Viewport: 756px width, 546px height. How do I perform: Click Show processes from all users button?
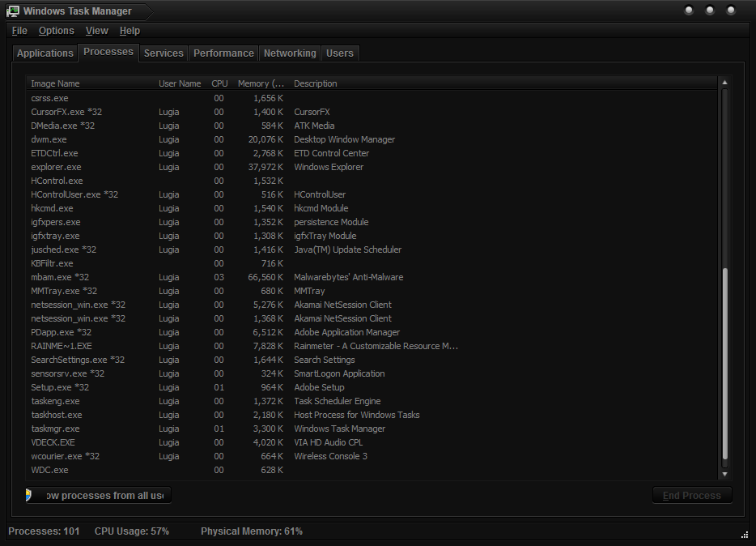[99, 495]
